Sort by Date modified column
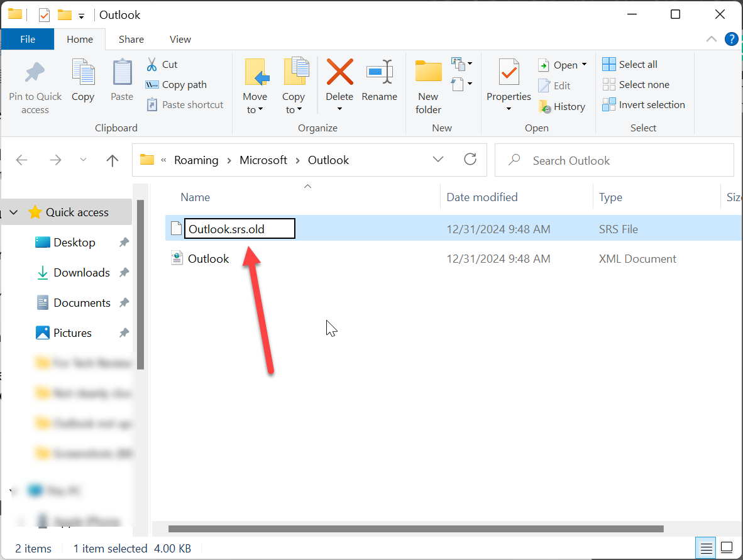Image resolution: width=743 pixels, height=560 pixels. coord(482,197)
